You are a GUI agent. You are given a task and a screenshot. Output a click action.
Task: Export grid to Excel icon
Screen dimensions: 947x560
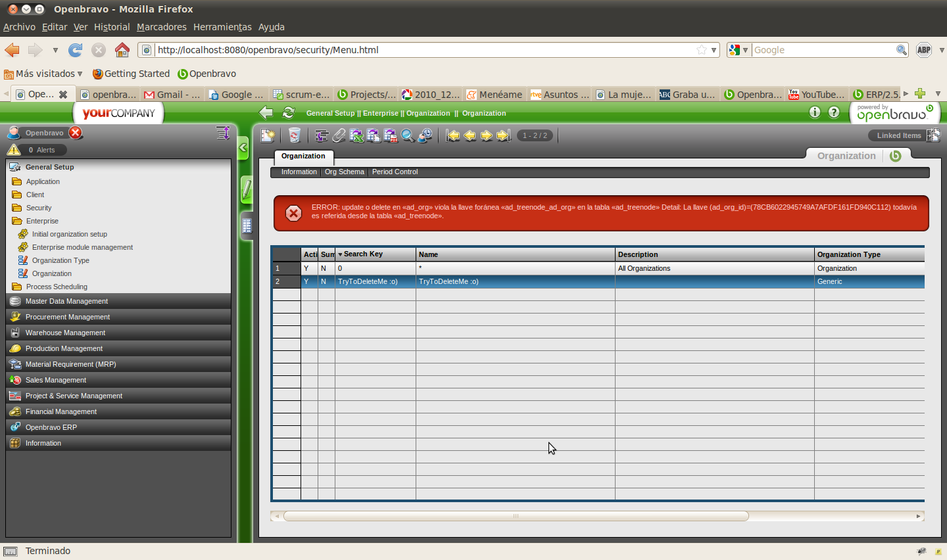pos(356,135)
